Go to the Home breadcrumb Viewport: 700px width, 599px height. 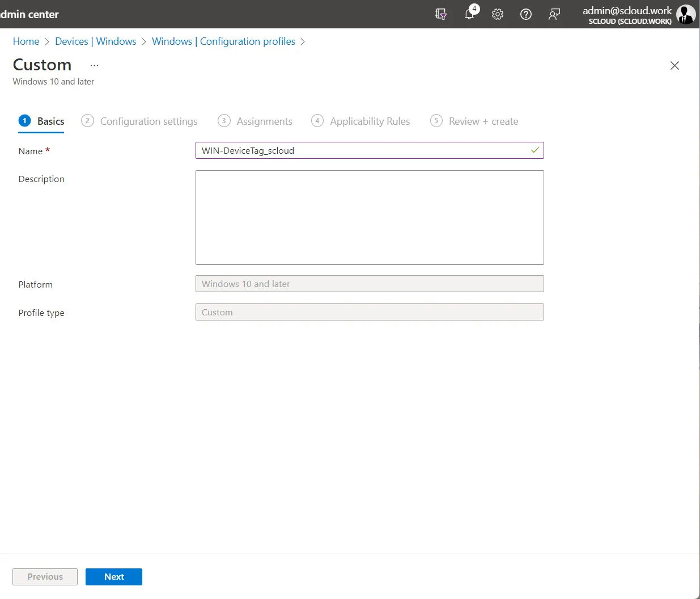tap(26, 41)
